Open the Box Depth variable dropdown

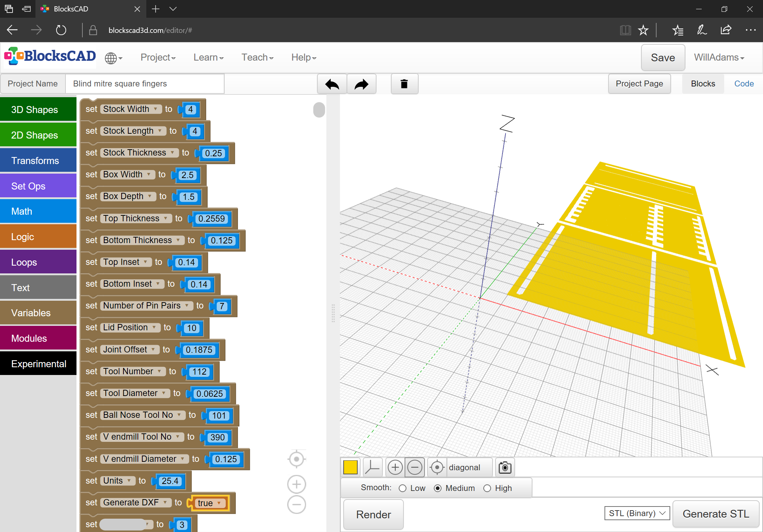[x=128, y=197]
